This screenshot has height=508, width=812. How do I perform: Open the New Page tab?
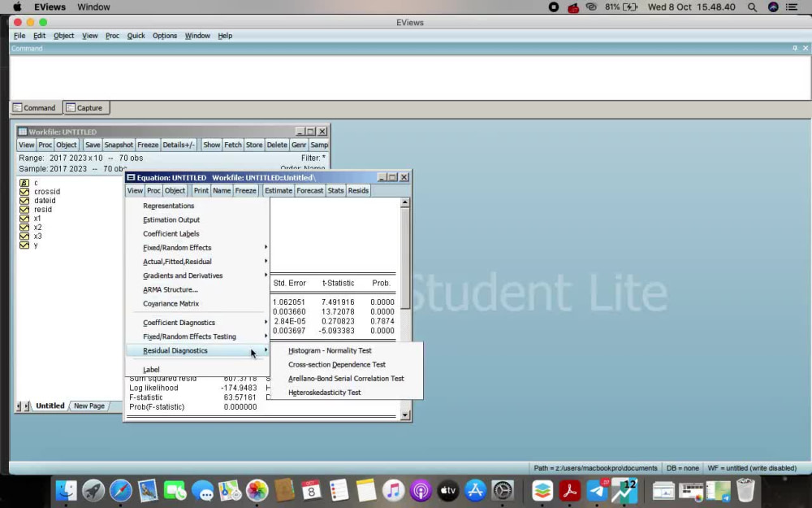[89, 406]
